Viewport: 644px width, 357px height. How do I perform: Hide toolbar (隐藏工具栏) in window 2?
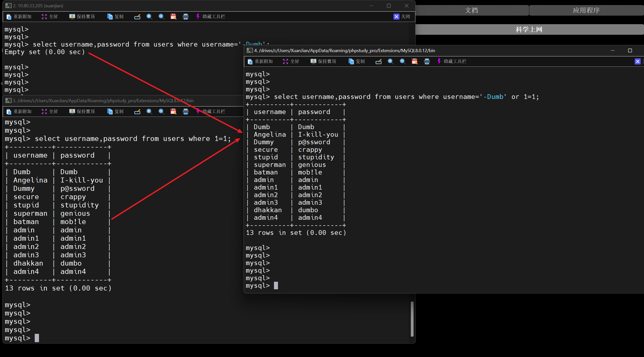[x=210, y=17]
